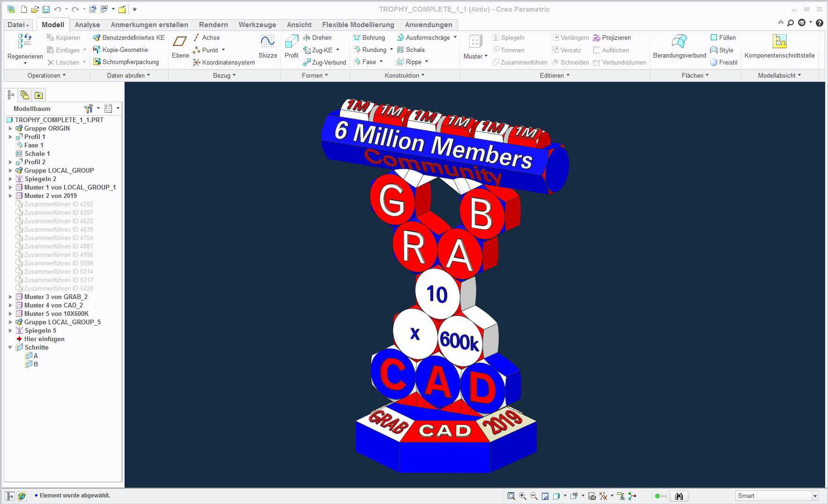
Task: Create a new file from quick access toolbar
Action: (x=23, y=9)
